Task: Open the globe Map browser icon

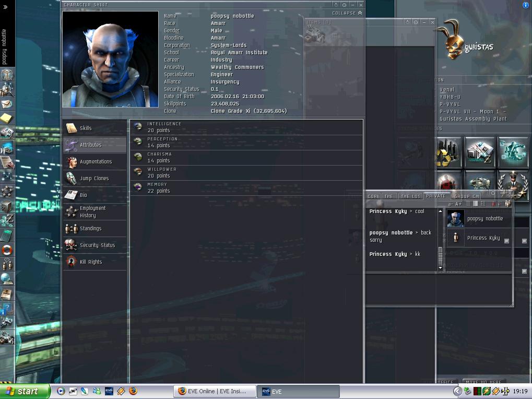Action: click(7, 279)
